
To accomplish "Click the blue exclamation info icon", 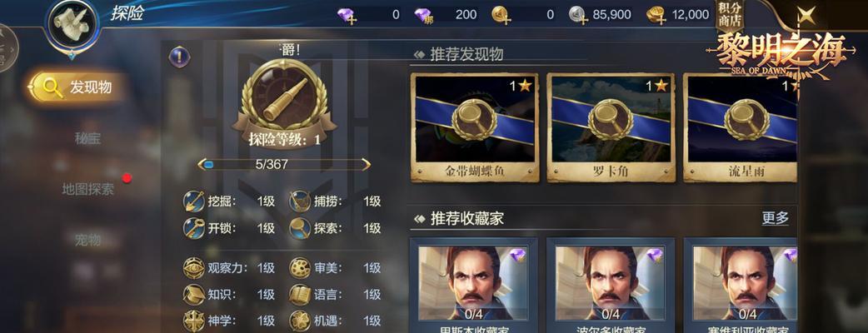I will pos(179,56).
